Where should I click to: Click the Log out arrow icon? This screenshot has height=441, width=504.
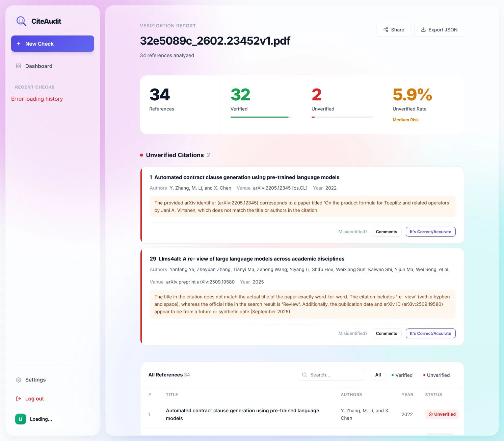(19, 399)
